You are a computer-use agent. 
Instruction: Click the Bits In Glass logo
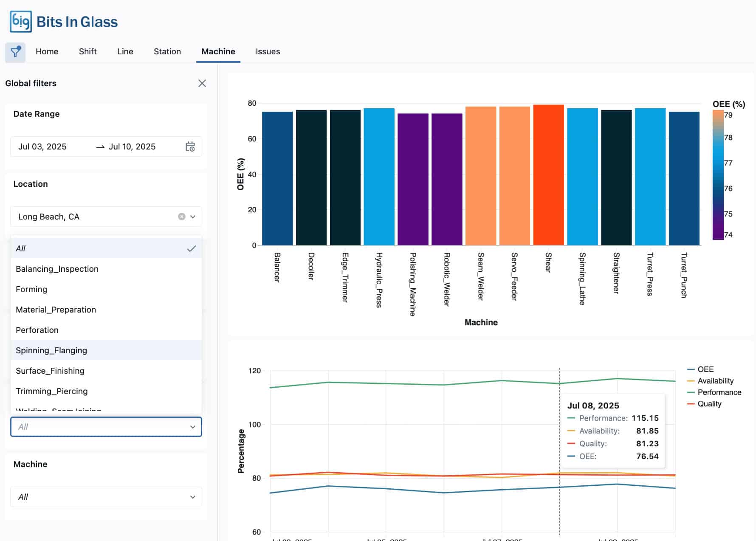[64, 22]
